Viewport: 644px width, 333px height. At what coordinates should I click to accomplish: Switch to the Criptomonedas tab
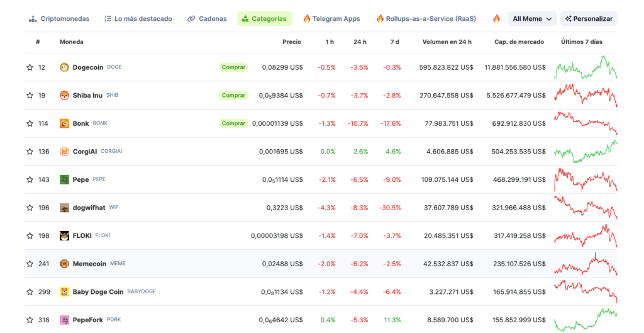point(59,19)
